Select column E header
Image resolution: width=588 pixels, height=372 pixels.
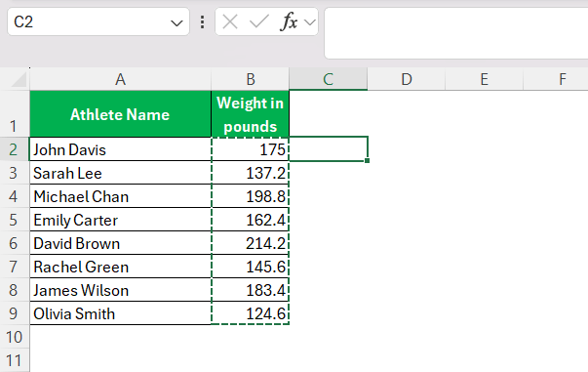coord(484,79)
